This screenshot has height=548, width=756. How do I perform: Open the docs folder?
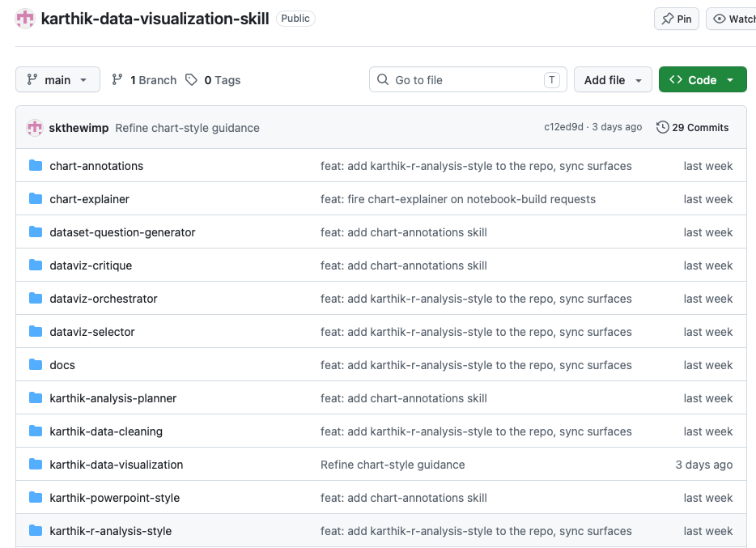pyautogui.click(x=62, y=365)
